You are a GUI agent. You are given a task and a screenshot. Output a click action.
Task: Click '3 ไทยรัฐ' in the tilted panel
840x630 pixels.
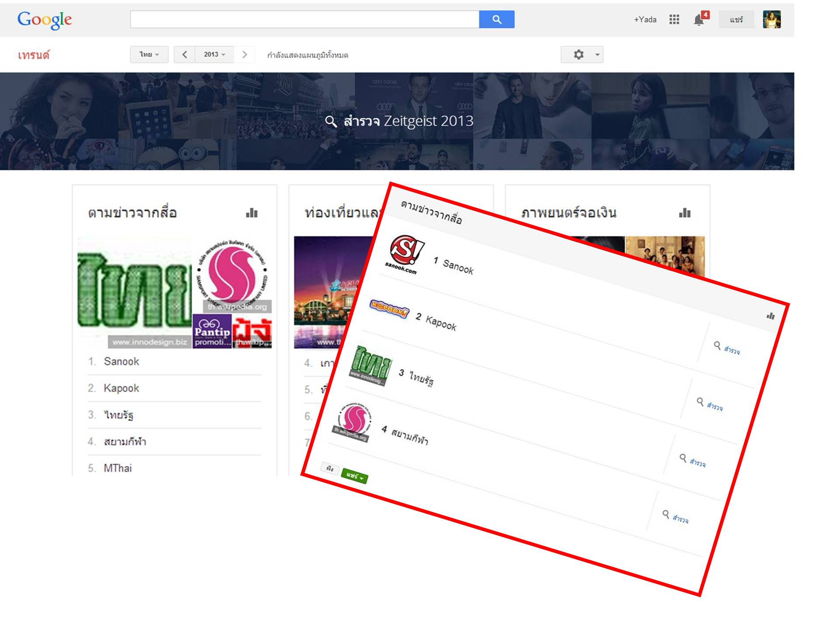coord(416,377)
